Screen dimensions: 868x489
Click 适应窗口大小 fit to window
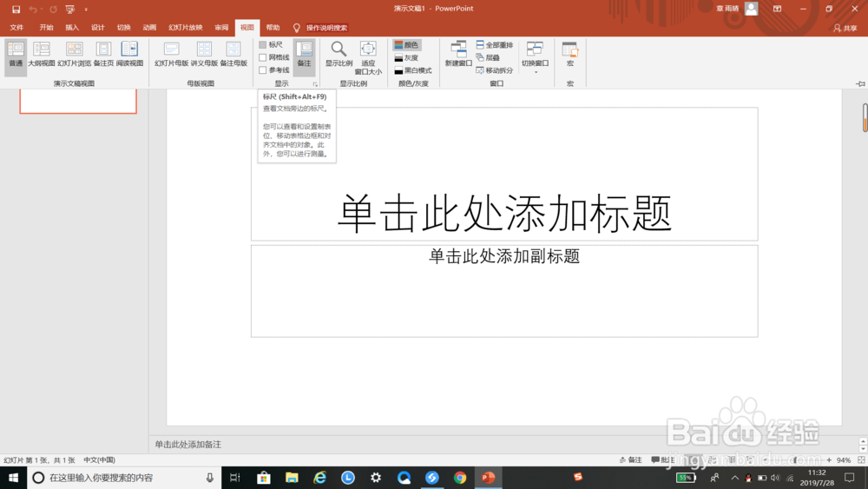(x=368, y=57)
